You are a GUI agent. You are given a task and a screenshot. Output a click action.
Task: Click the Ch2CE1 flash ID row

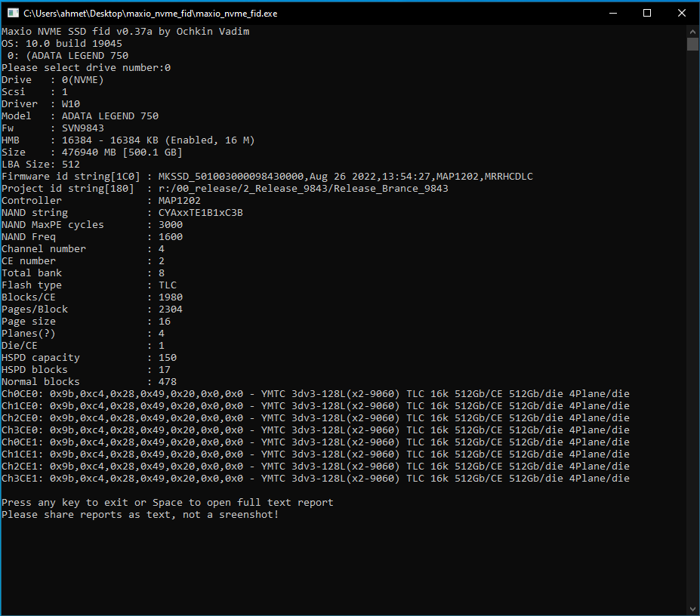point(316,465)
